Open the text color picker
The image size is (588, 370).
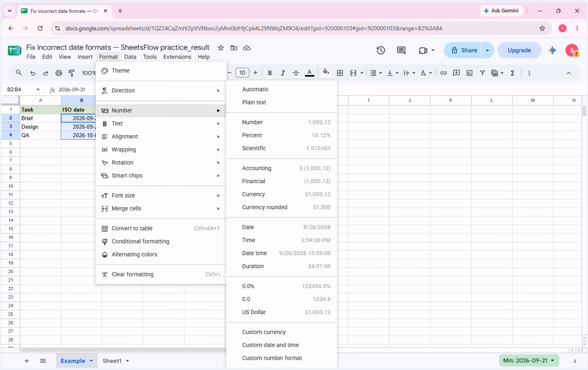[x=309, y=73]
